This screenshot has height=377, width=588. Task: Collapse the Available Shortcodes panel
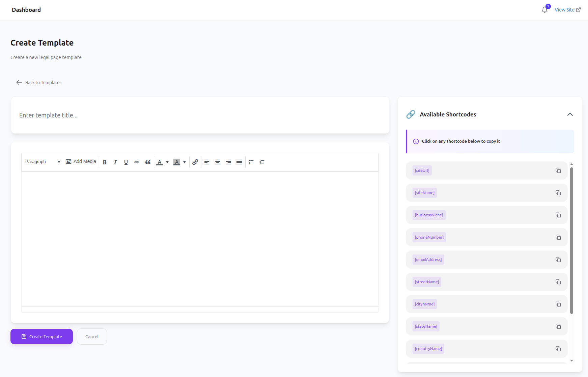pos(570,114)
